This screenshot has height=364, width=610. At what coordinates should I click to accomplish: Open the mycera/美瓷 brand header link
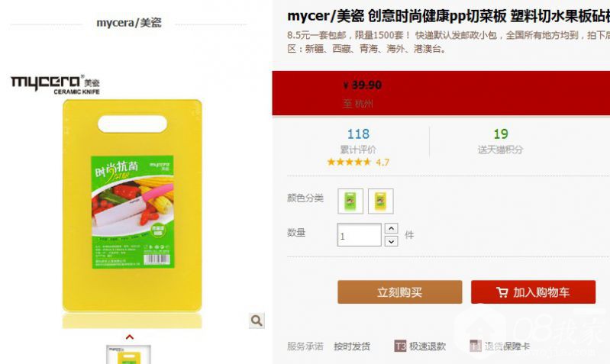[x=129, y=23]
